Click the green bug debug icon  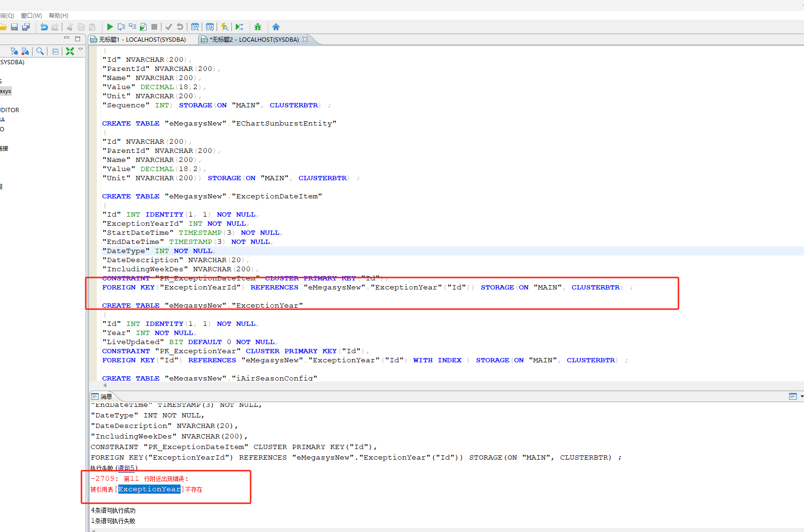click(x=258, y=27)
